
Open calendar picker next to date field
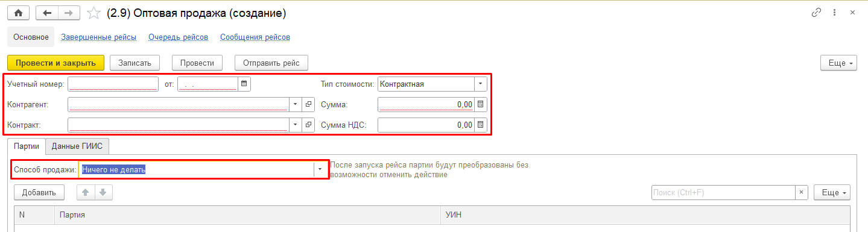tap(244, 84)
